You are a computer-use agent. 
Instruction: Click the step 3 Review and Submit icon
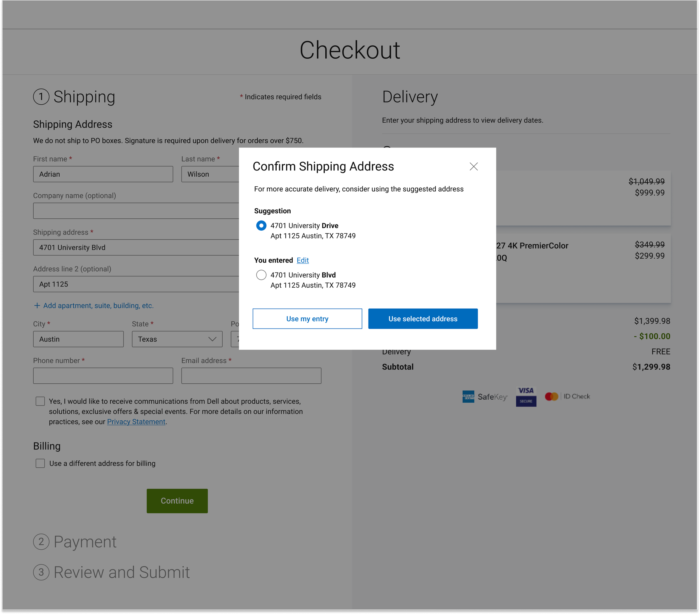point(41,572)
